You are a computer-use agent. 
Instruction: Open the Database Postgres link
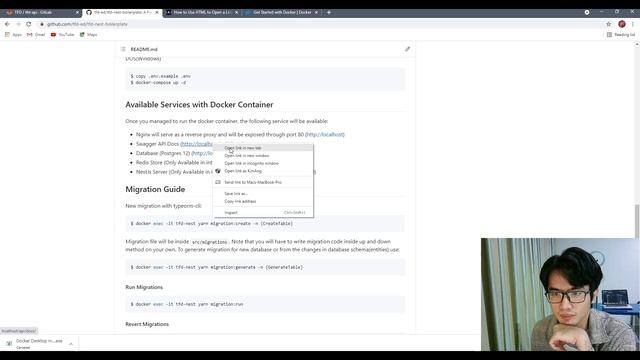pos(203,153)
